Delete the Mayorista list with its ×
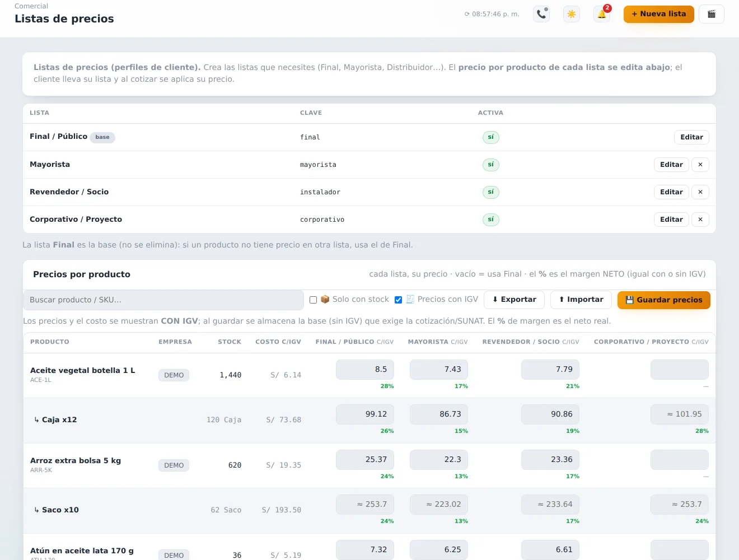Screen dimensions: 739x560 pos(700,165)
